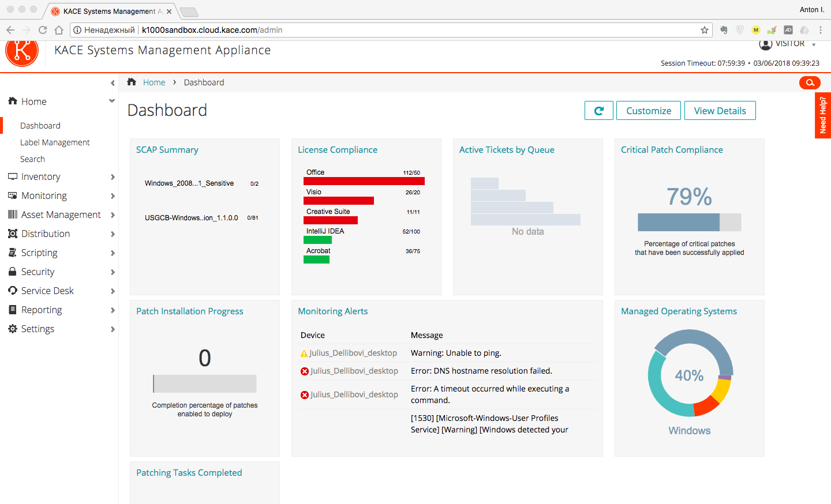Screen dimensions: 831x504
Task: Open Active Tickets by Queue title
Action: click(507, 150)
